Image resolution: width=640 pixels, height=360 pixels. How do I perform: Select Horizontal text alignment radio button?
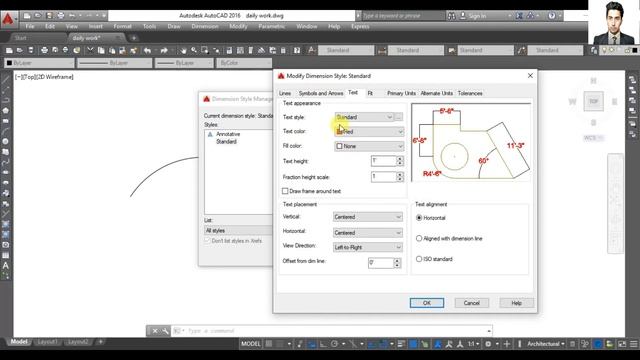[x=419, y=218]
